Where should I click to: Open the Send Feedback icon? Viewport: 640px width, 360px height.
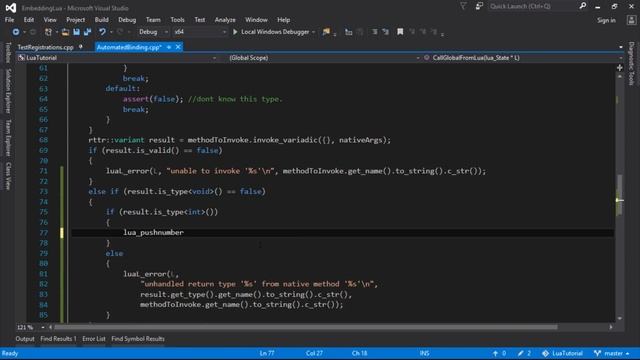(x=479, y=6)
